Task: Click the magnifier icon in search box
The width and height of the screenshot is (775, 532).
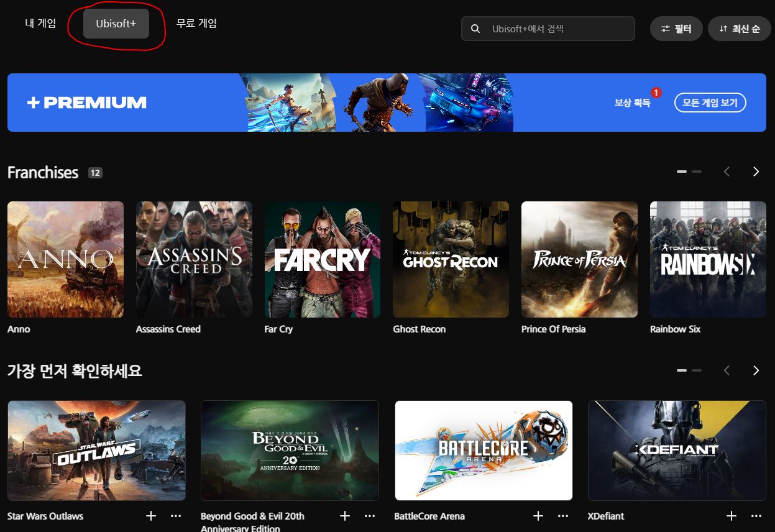Action: (x=475, y=29)
